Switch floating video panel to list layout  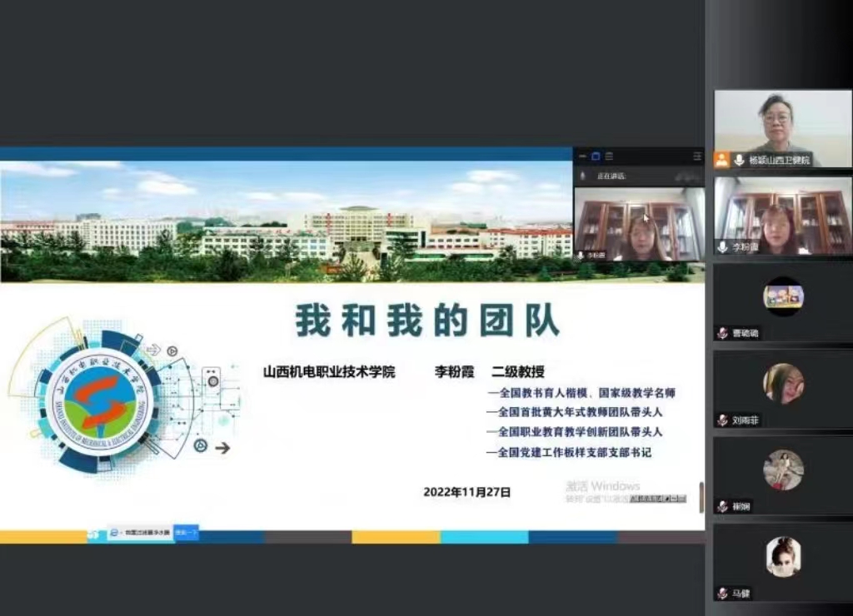pos(609,156)
